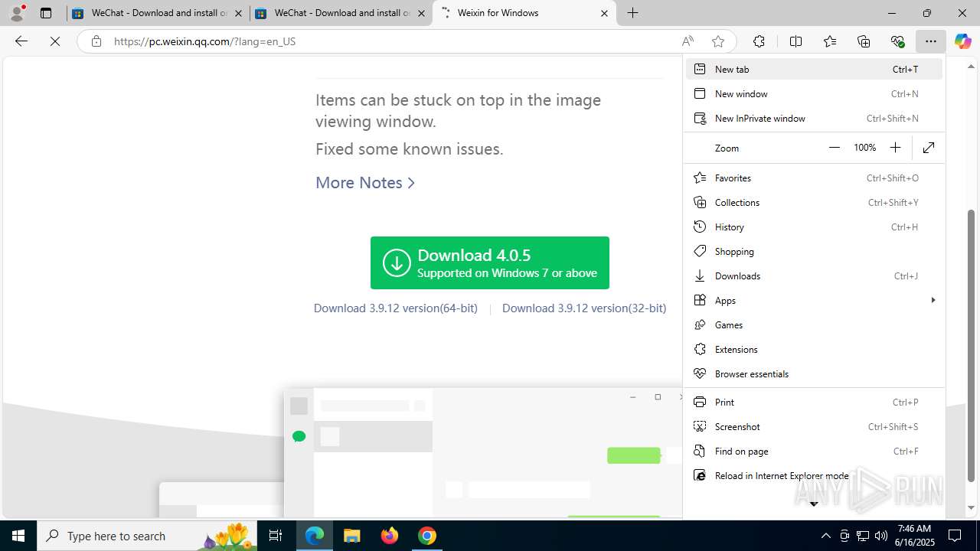980x551 pixels.
Task: Open Copilot icon
Action: 962,41
